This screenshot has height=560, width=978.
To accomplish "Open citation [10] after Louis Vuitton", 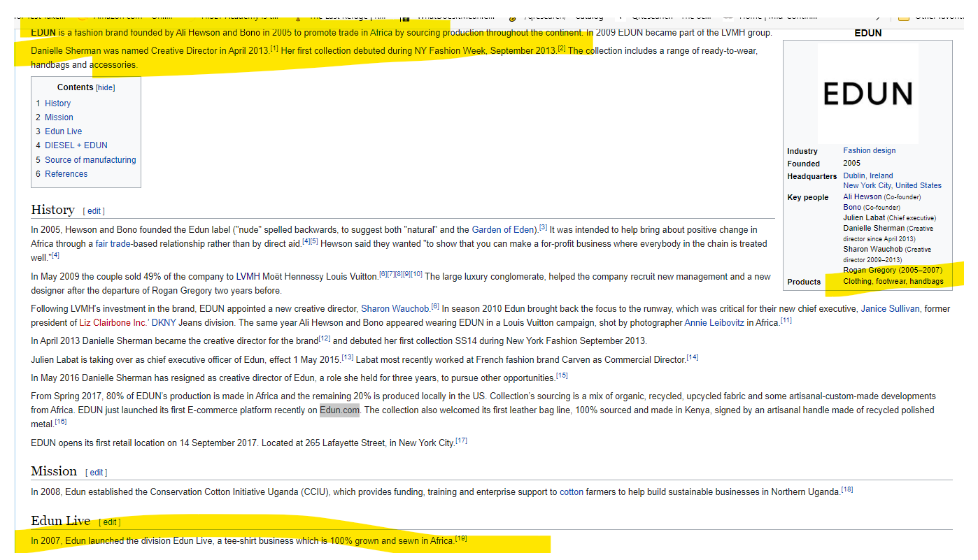I will (417, 274).
